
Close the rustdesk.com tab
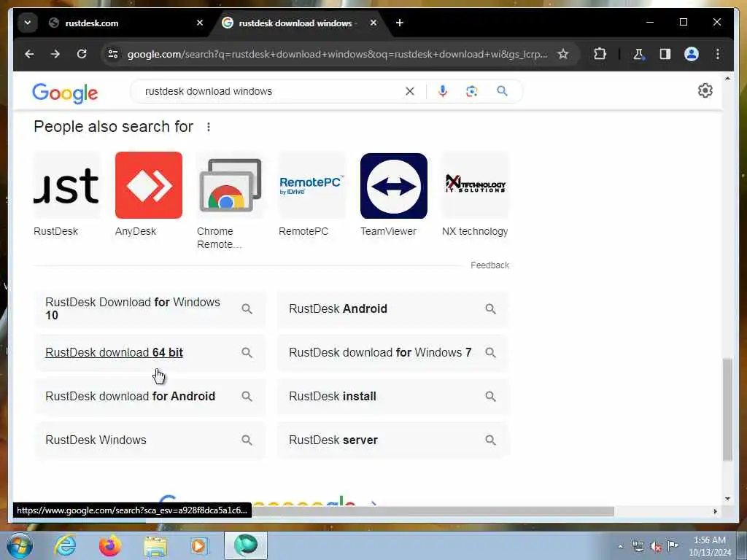tap(200, 23)
